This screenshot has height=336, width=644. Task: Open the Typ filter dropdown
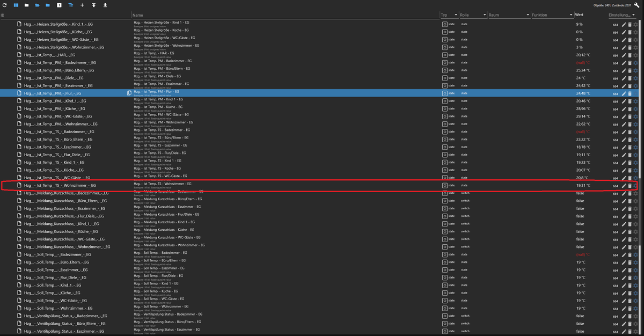[456, 15]
